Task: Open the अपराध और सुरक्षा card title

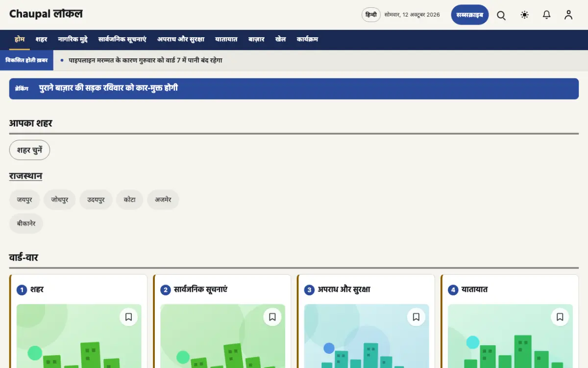Action: [344, 289]
